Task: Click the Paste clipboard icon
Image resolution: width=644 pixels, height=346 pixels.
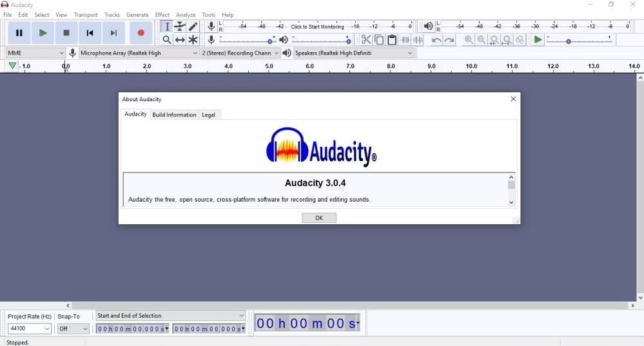Action: pos(392,40)
